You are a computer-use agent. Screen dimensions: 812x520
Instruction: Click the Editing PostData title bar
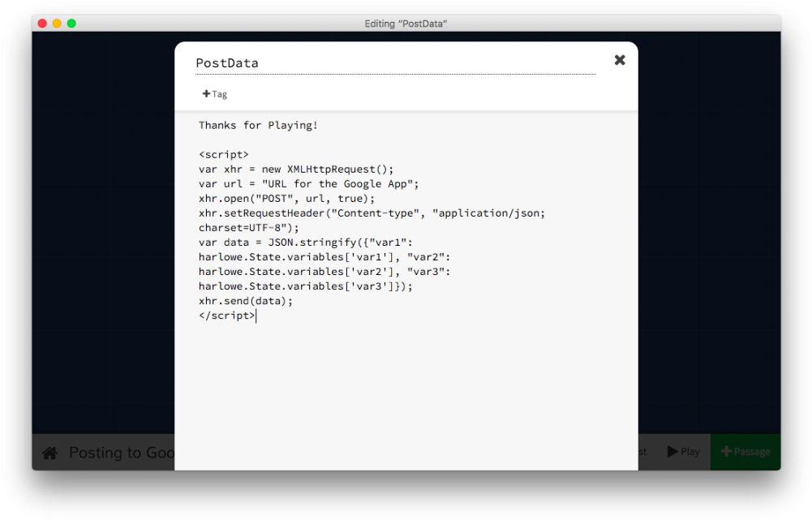pyautogui.click(x=406, y=24)
